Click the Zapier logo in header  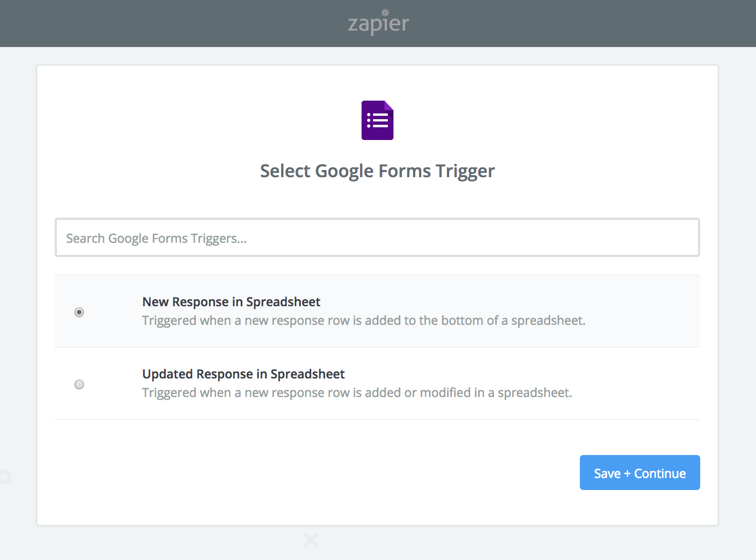378,24
